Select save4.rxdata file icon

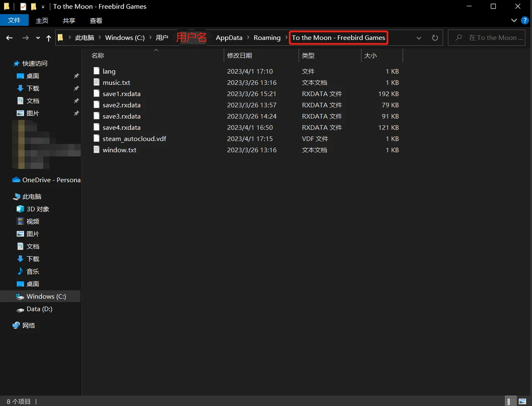[x=96, y=127]
